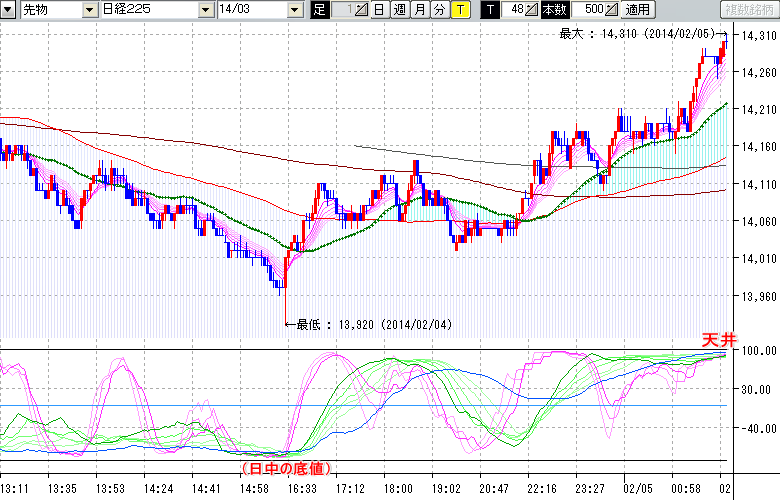Click the black T label
This screenshot has height=500, width=780.
click(x=489, y=9)
